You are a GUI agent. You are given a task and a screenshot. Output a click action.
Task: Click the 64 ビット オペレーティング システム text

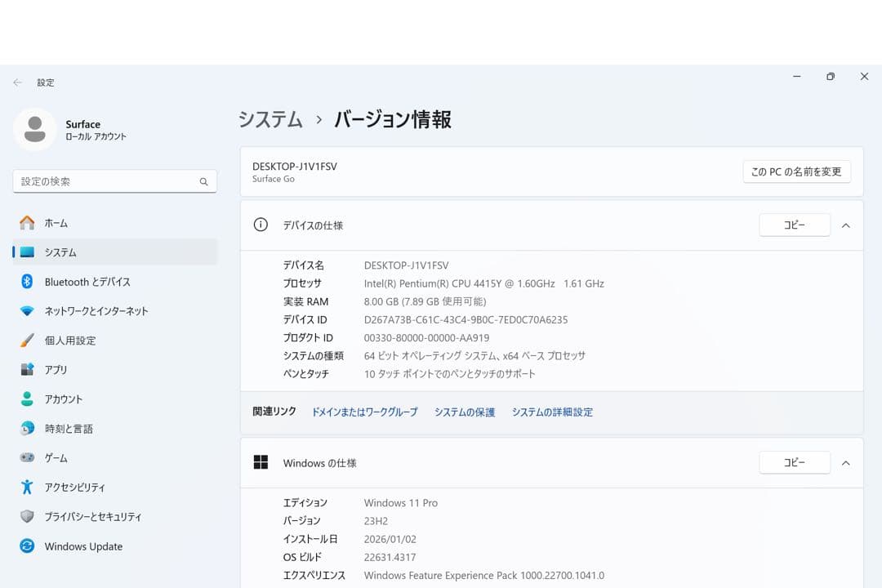[x=474, y=355]
